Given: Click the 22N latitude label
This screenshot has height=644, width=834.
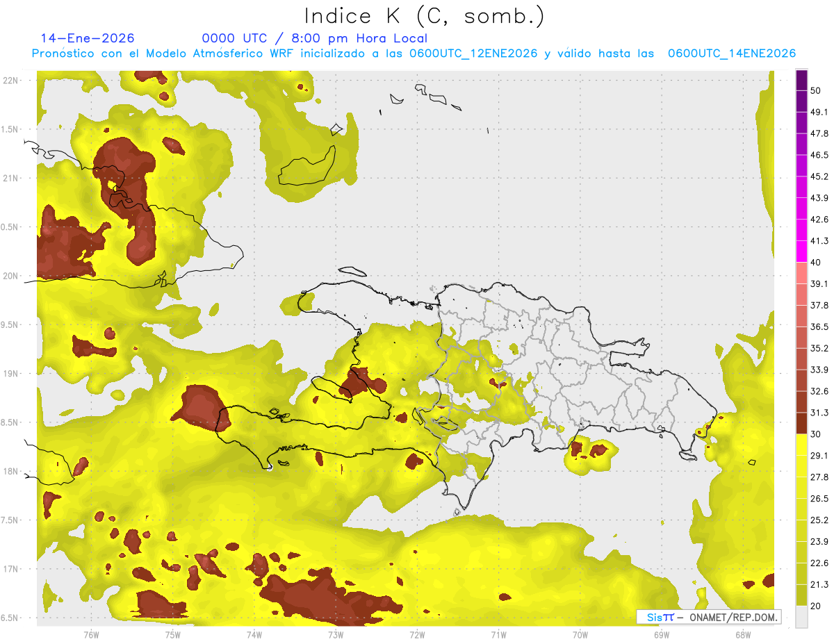Looking at the screenshot, I should [10, 80].
